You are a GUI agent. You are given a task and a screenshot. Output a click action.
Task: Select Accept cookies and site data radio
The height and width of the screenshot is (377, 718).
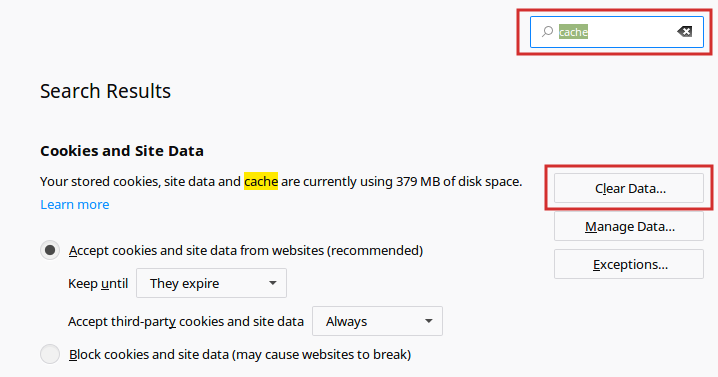point(50,250)
